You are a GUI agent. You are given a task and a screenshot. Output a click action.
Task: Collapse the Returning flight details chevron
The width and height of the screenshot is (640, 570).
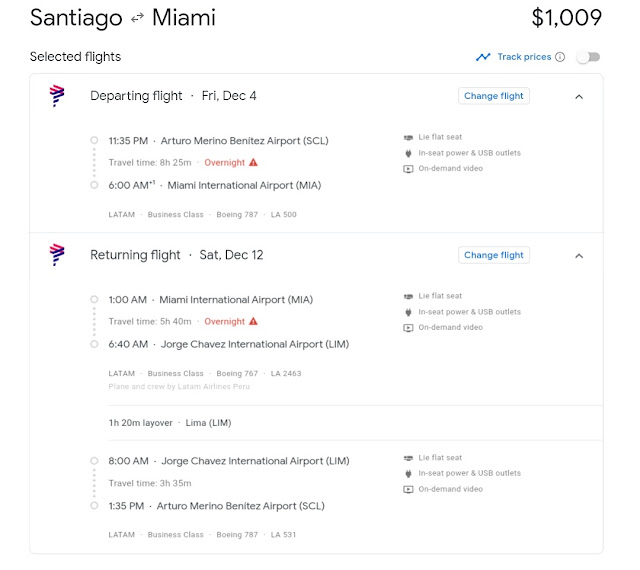[x=579, y=256]
